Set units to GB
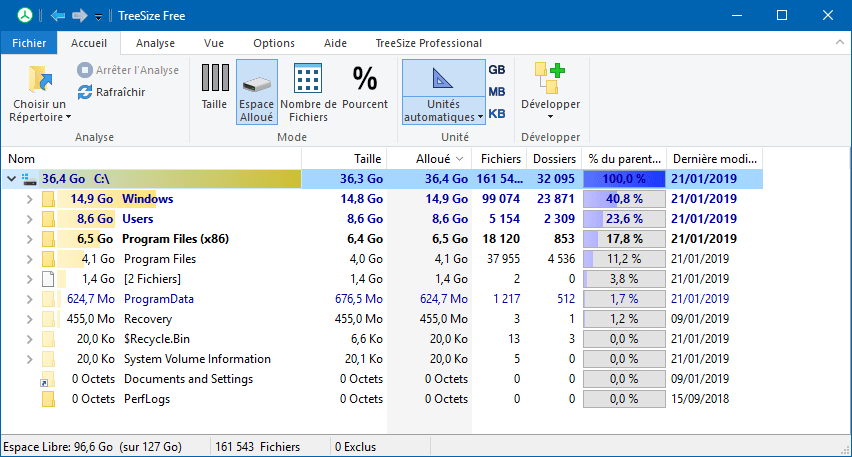This screenshot has width=852, height=457. click(x=497, y=70)
